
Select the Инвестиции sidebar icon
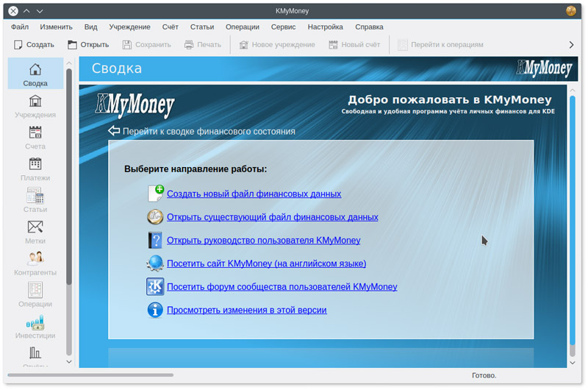[x=35, y=327]
